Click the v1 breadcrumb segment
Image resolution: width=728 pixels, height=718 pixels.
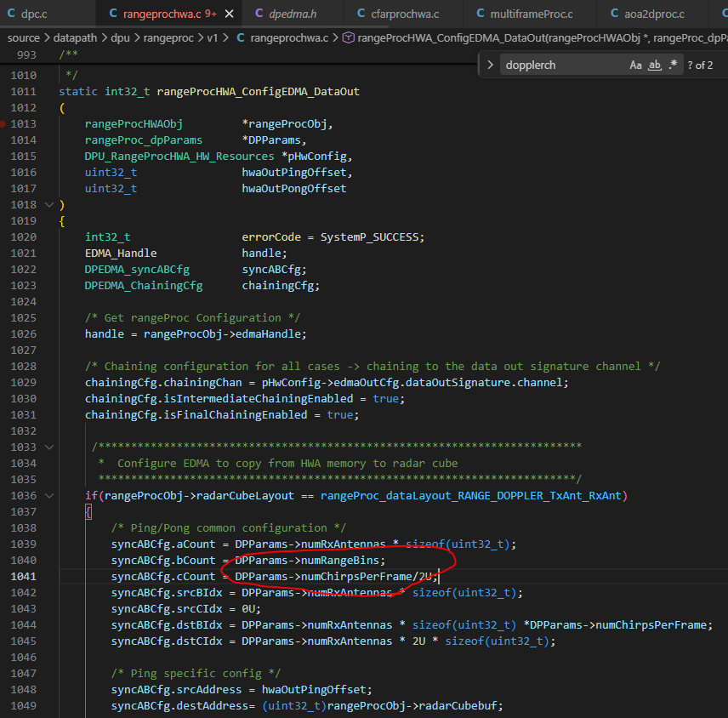point(212,38)
